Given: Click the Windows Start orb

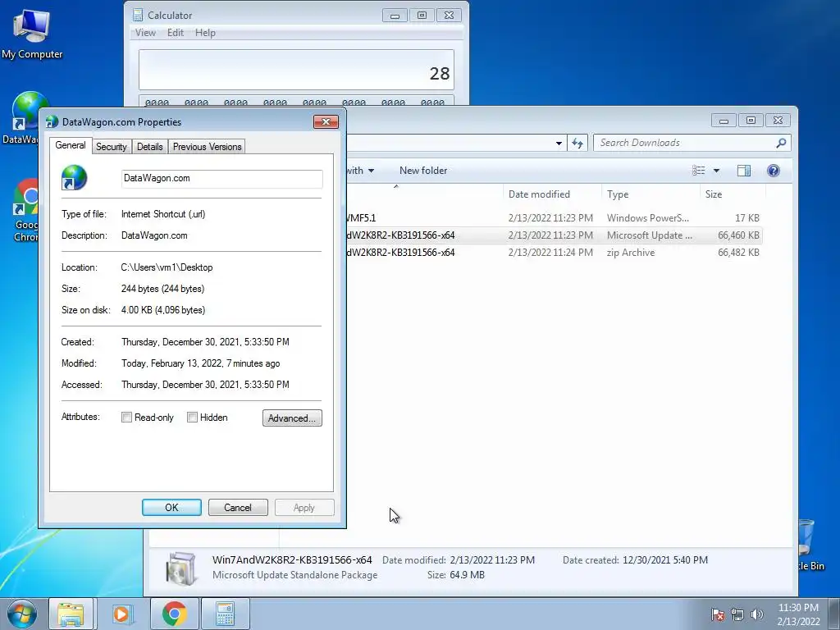Looking at the screenshot, I should [22, 614].
